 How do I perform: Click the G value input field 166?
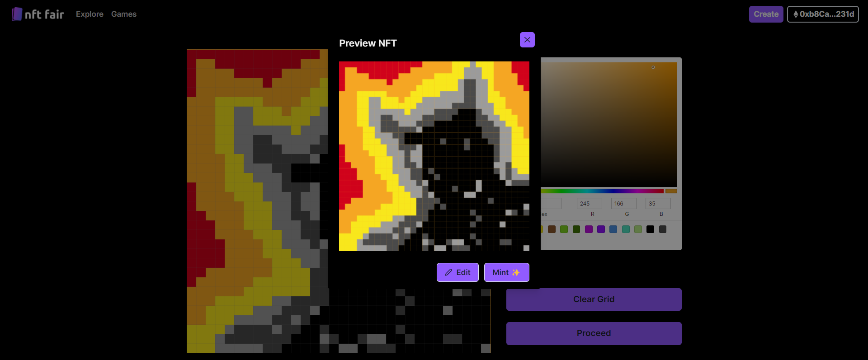(623, 203)
